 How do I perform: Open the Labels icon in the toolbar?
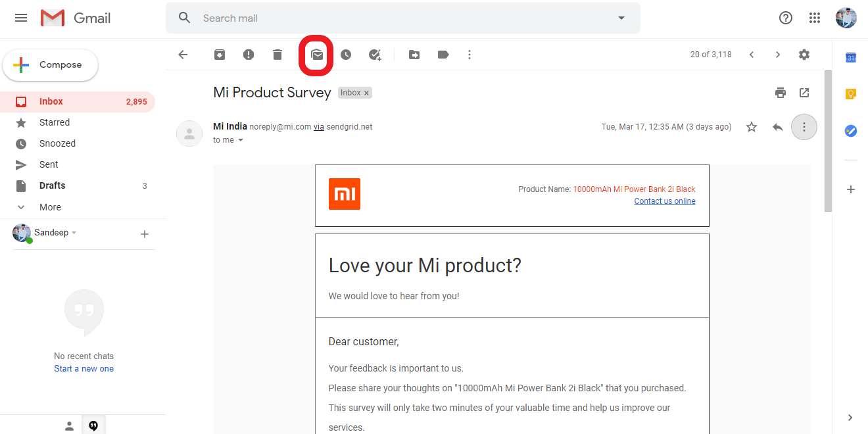click(x=443, y=55)
